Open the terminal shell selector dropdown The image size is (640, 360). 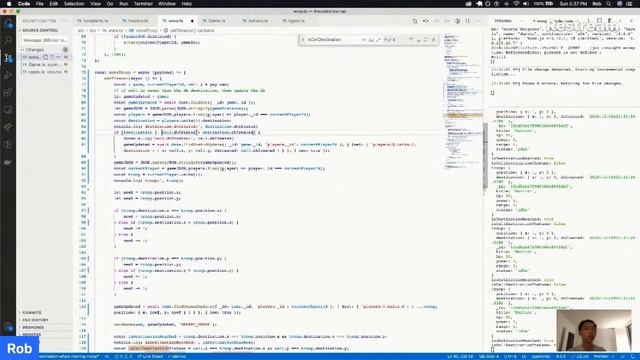(x=557, y=20)
